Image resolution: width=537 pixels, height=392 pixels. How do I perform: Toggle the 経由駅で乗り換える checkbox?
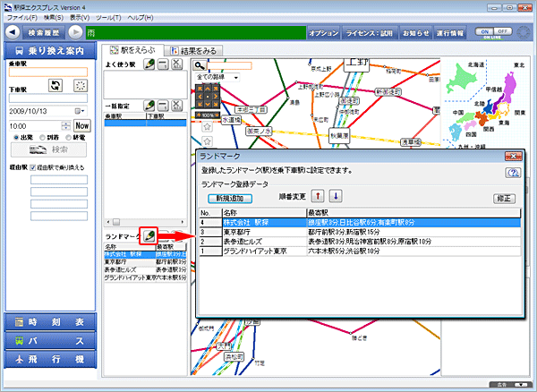(34, 167)
